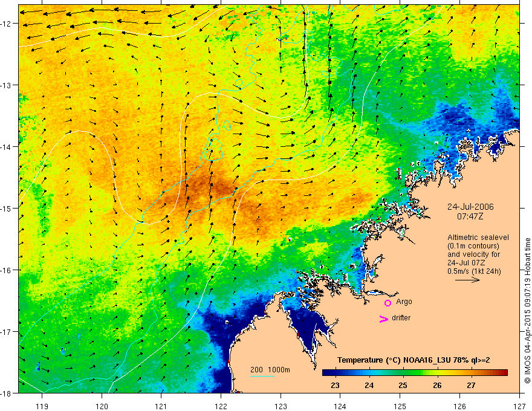Click the 24 value on the color scale
The width and height of the screenshot is (532, 411).
369,385
